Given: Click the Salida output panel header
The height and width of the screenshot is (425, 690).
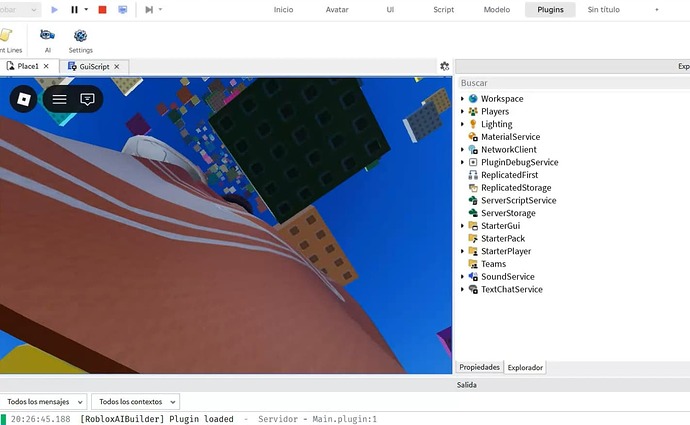Looking at the screenshot, I should (466, 385).
